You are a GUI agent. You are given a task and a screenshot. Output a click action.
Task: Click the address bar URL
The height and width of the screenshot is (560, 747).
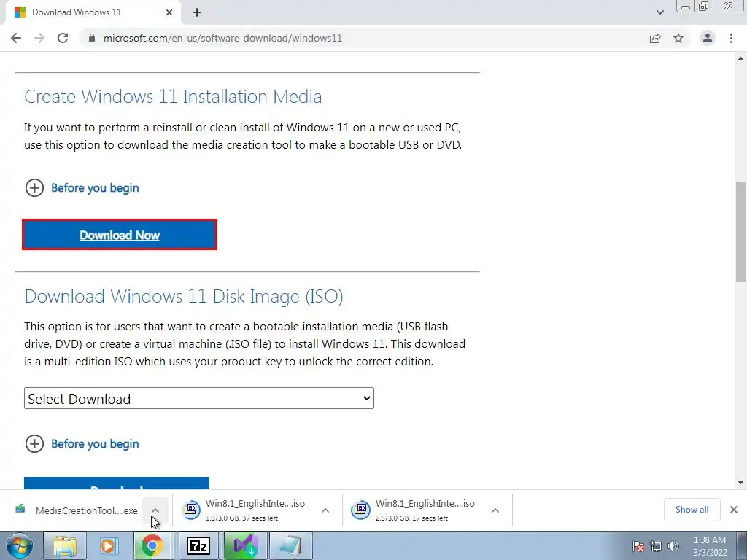pos(223,38)
